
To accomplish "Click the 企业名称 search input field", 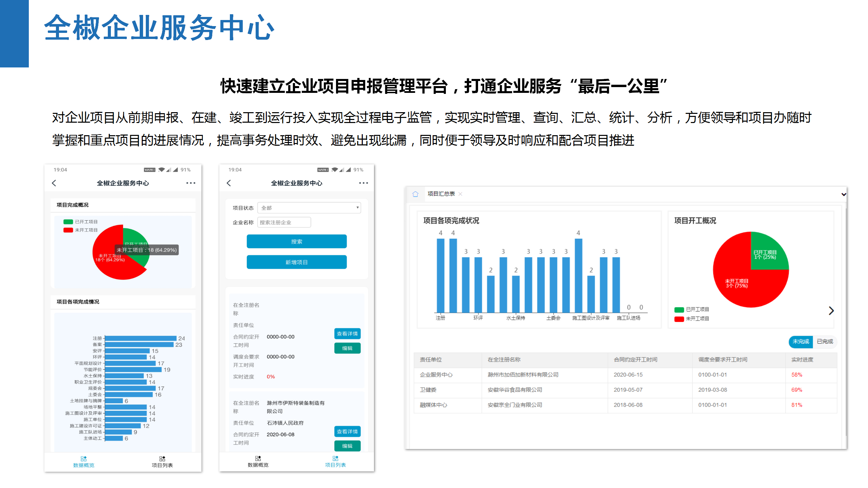I will pyautogui.click(x=284, y=222).
